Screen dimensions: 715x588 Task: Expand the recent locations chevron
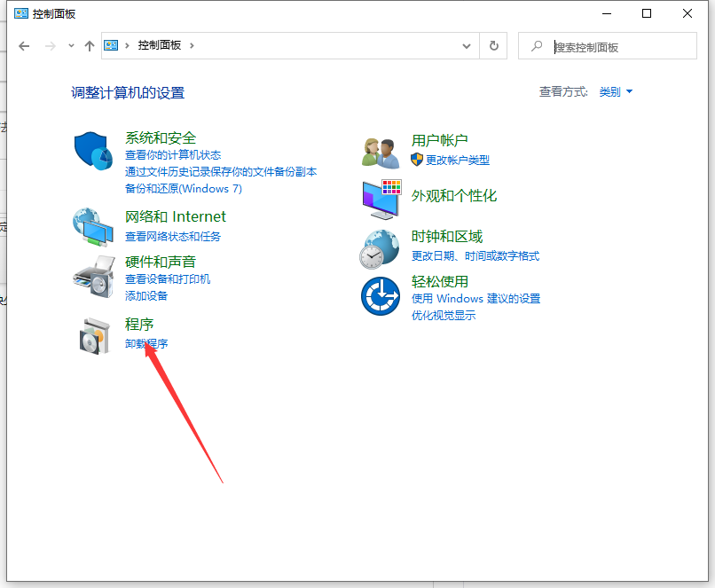click(72, 46)
